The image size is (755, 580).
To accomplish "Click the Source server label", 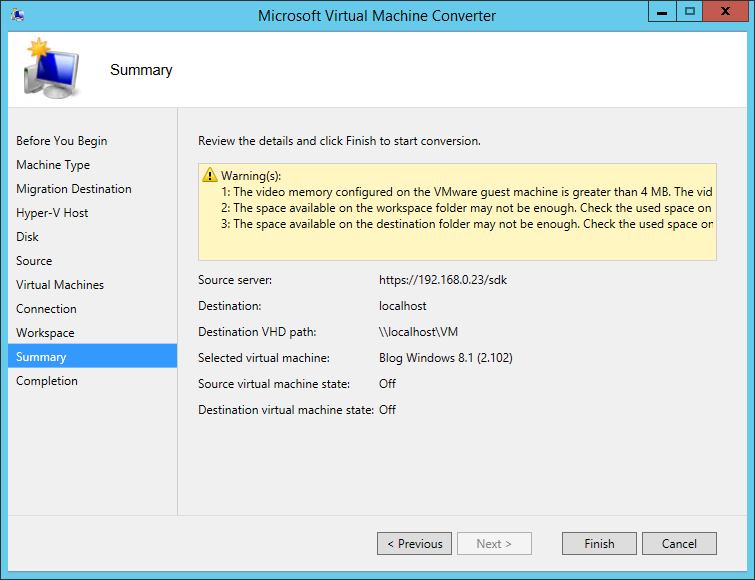I will (x=235, y=280).
